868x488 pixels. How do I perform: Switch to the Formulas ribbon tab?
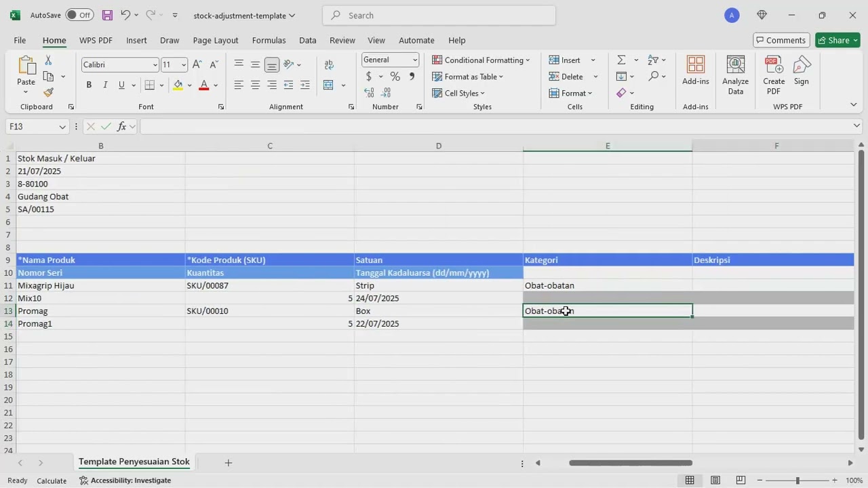click(269, 40)
